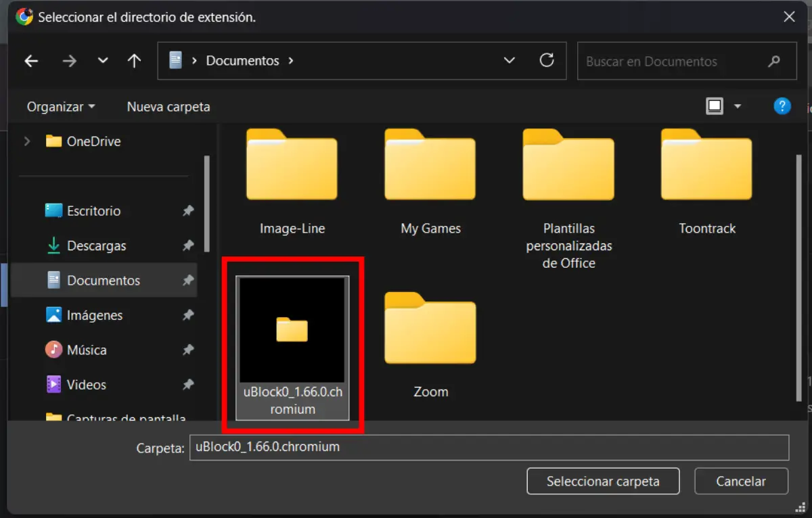Click Nueva carpeta in toolbar

(x=168, y=107)
